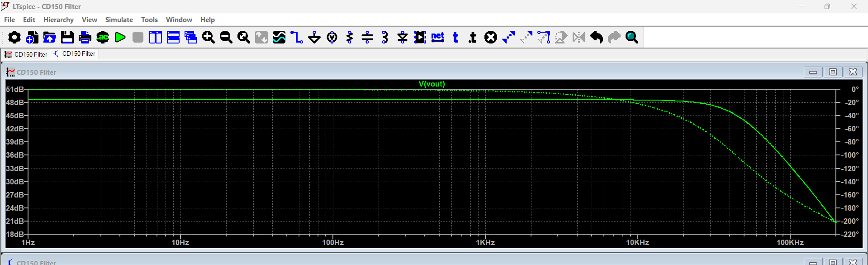
Task: Open the Find search magnifier
Action: point(632,37)
